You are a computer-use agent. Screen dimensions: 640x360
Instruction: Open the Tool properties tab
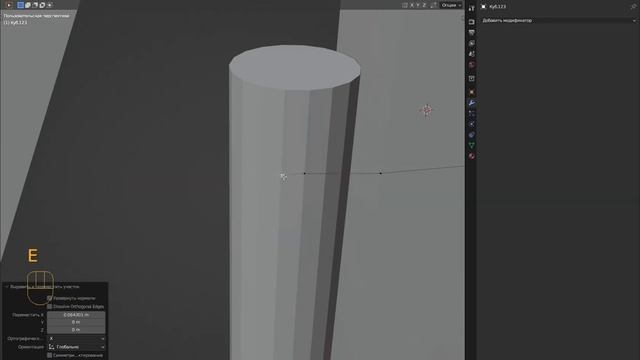[471, 8]
